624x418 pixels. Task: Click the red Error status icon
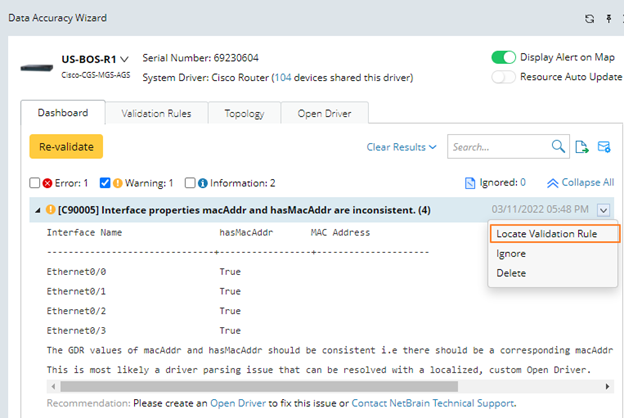pos(47,183)
